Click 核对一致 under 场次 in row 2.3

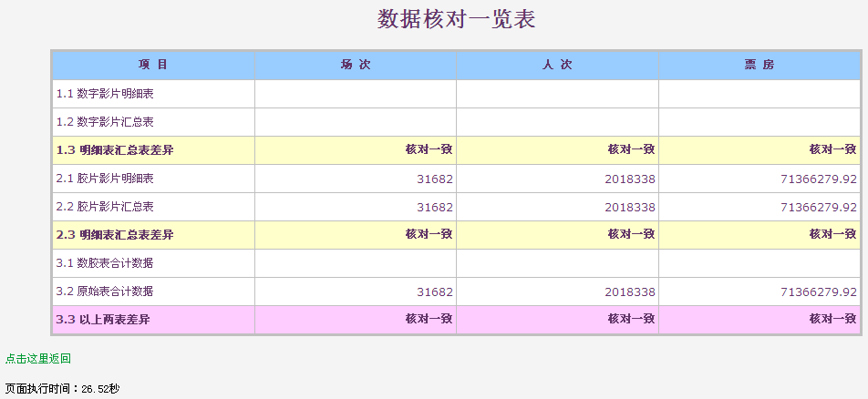(429, 234)
